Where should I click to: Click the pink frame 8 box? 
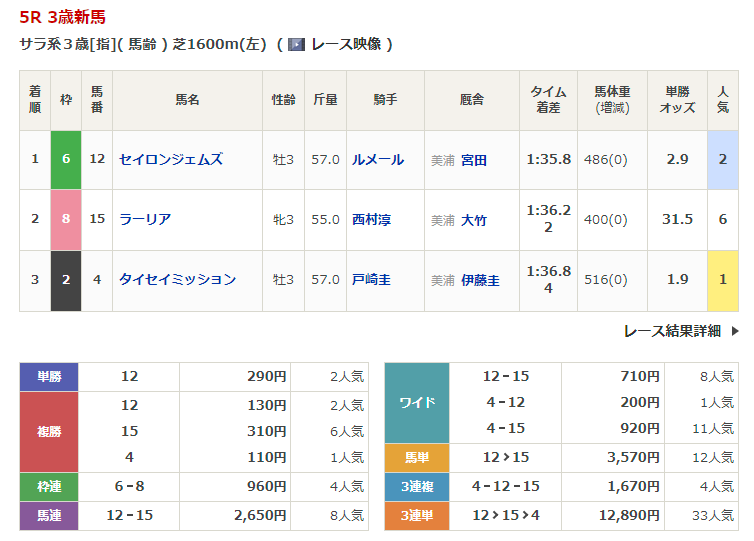click(66, 219)
